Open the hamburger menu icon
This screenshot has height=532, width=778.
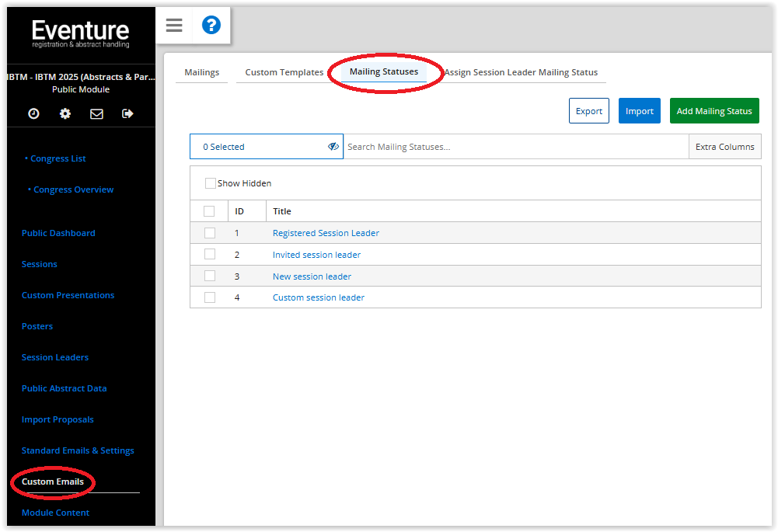(174, 26)
